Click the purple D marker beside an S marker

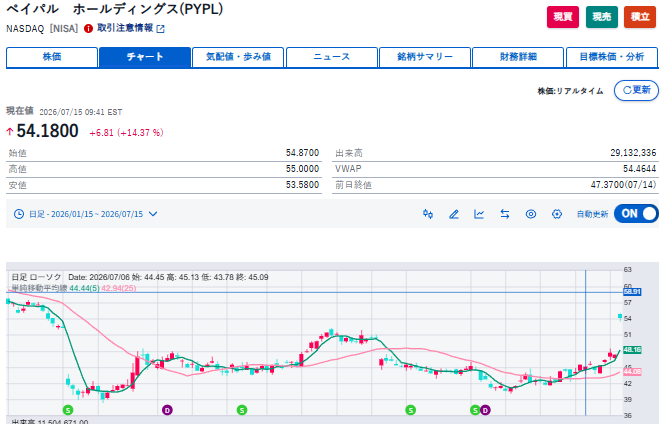click(485, 410)
